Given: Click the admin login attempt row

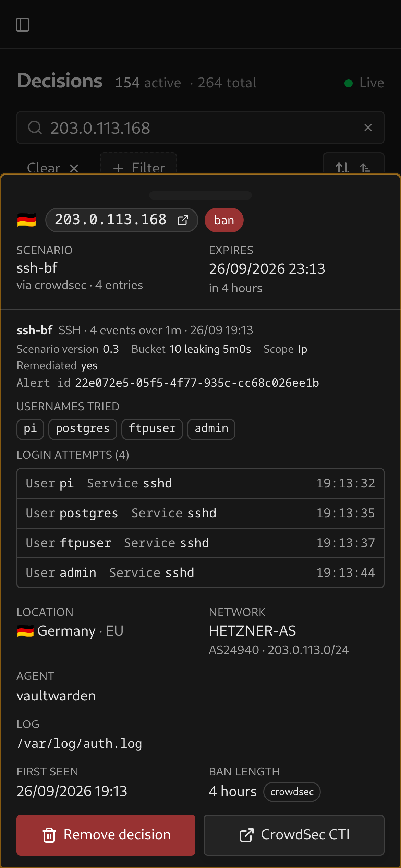Looking at the screenshot, I should tap(200, 573).
